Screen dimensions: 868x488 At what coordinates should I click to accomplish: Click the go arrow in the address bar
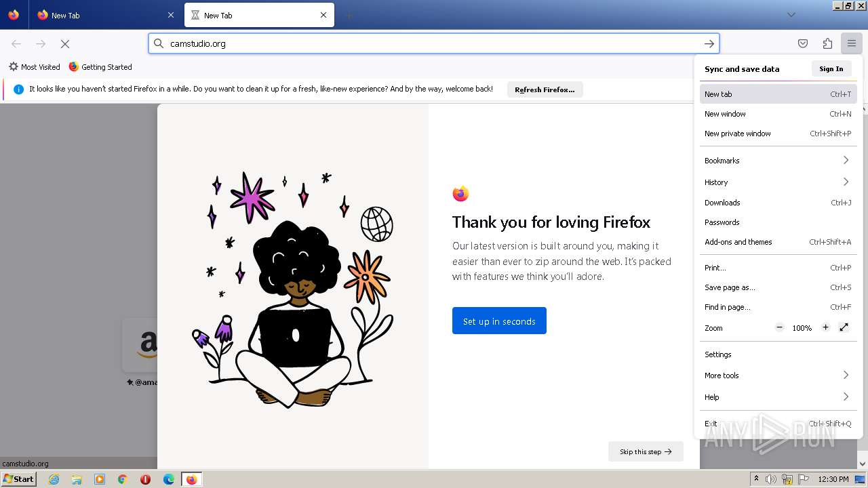coord(709,43)
